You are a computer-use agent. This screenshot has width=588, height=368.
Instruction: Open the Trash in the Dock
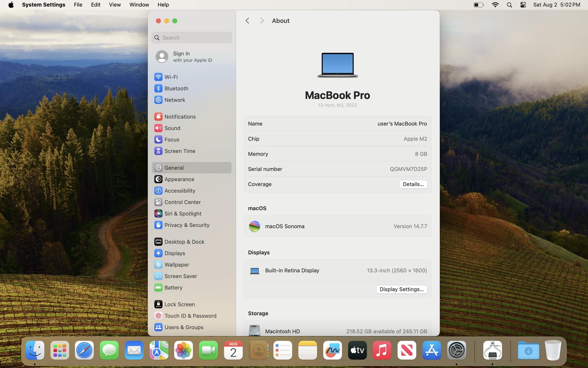point(553,350)
